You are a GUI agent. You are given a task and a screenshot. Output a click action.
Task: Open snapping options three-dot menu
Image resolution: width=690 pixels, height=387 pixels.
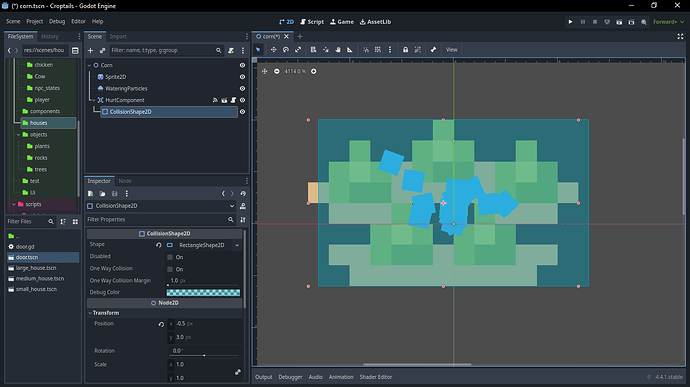389,50
